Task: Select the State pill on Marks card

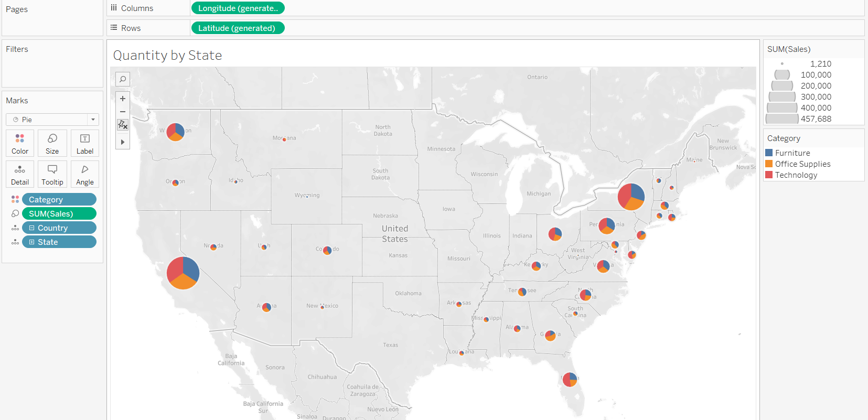Action: tap(59, 242)
